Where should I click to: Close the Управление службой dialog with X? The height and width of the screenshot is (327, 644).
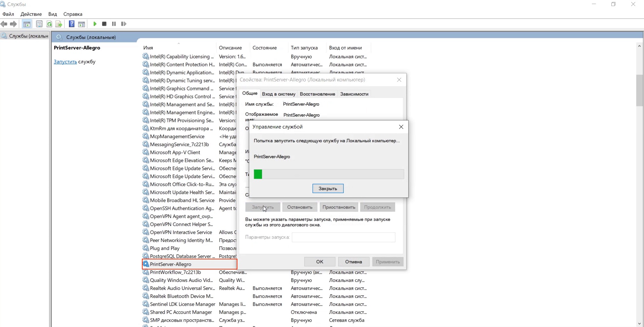[x=401, y=127]
